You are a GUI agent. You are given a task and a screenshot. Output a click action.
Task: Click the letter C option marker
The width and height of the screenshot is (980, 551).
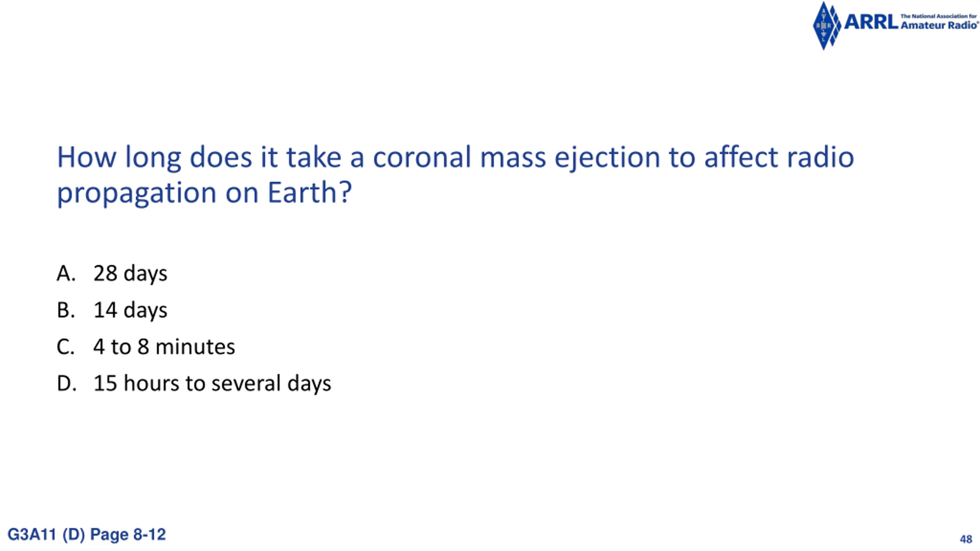(65, 347)
